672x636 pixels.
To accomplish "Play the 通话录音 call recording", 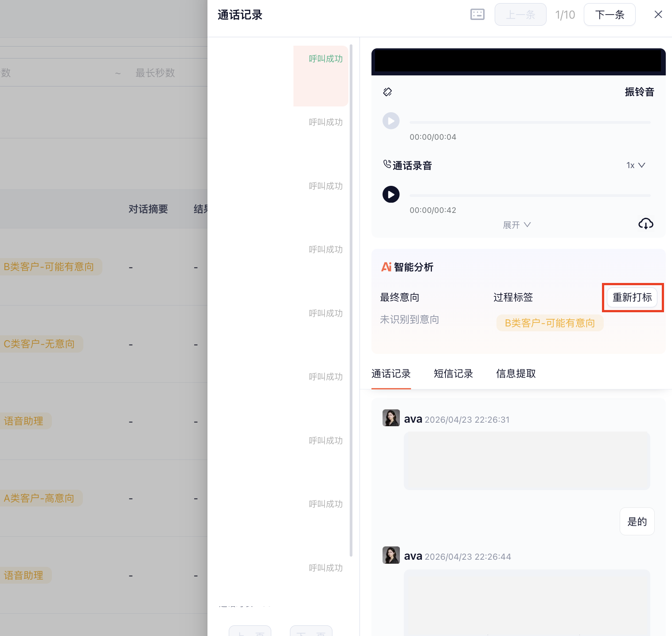I will (x=391, y=194).
